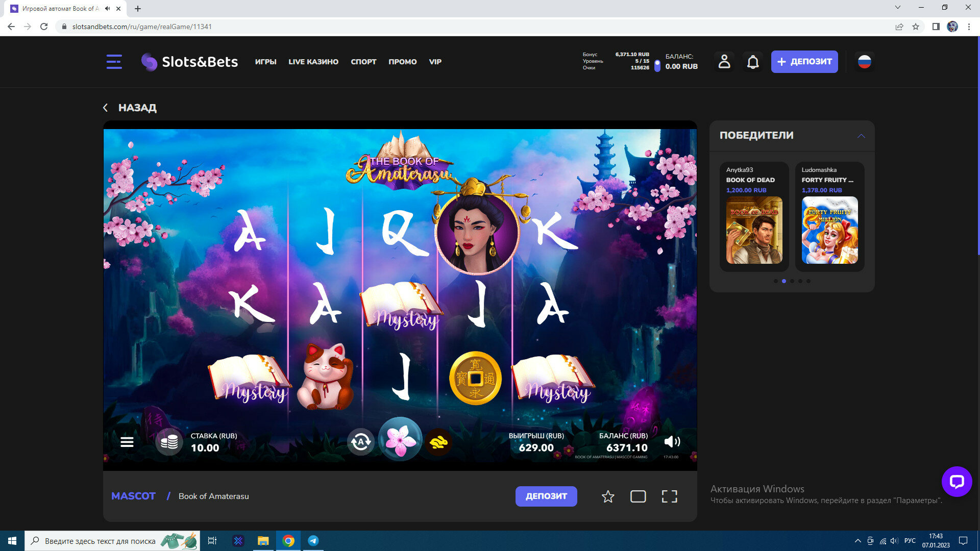Open the Russian flag language selector

click(864, 62)
